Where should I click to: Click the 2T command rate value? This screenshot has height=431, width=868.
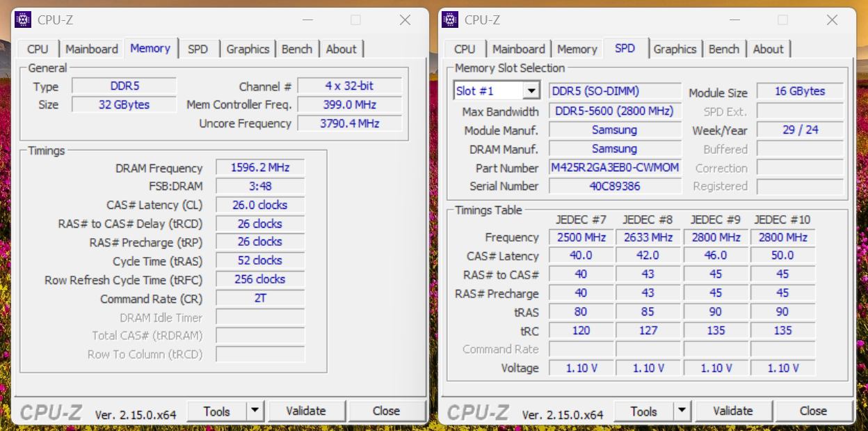pos(260,298)
